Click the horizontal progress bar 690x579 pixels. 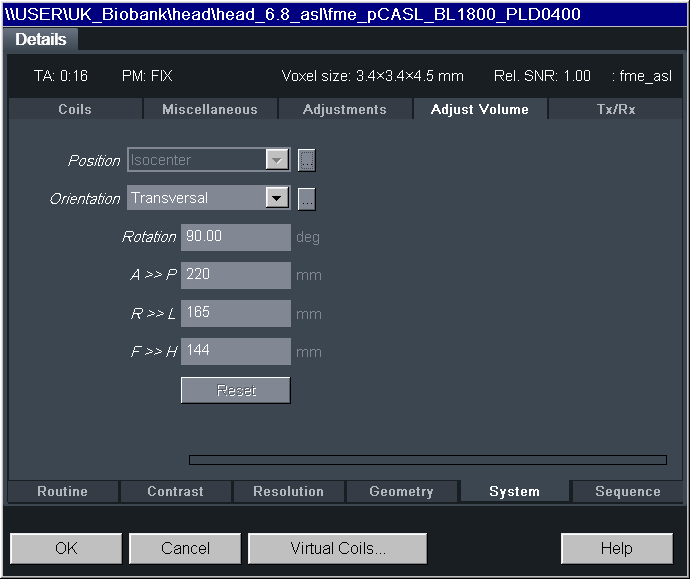click(427, 460)
